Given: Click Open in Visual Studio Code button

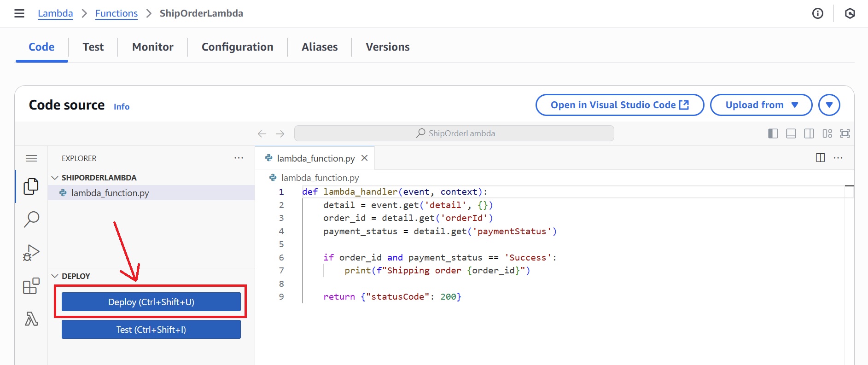Looking at the screenshot, I should click(x=620, y=105).
